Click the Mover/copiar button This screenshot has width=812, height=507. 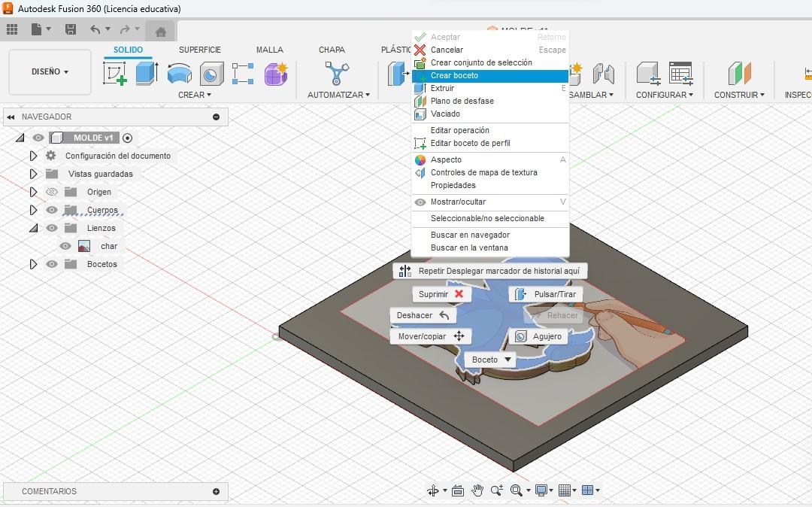tap(430, 336)
